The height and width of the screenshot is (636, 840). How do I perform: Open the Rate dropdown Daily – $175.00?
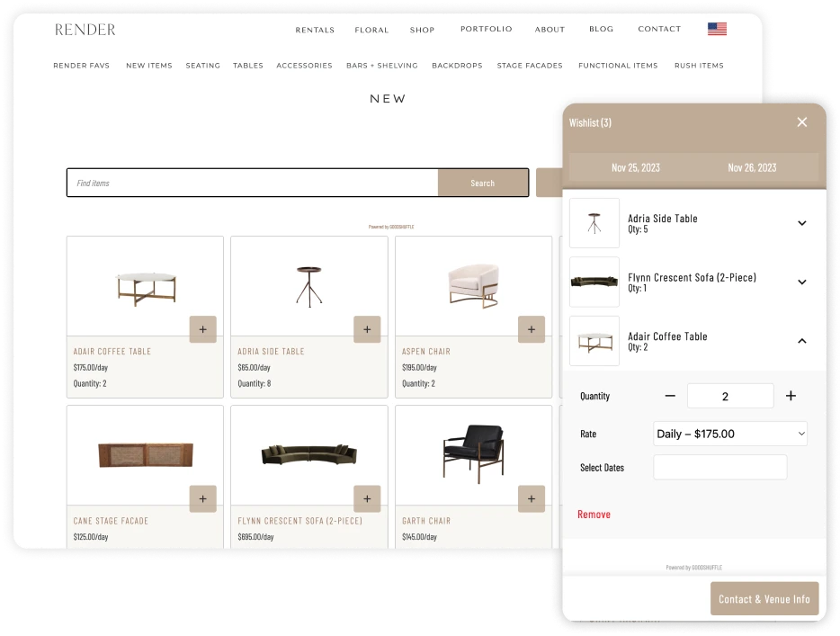[730, 434]
